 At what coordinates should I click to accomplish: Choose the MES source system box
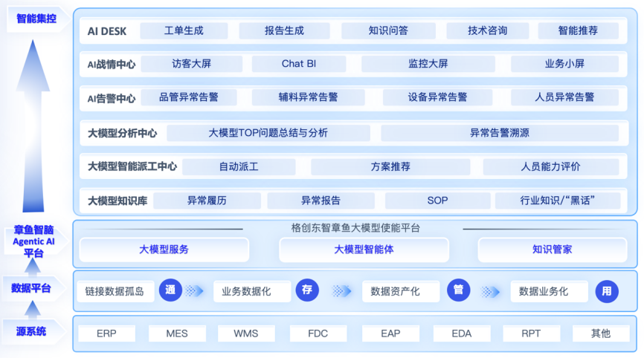(x=176, y=333)
